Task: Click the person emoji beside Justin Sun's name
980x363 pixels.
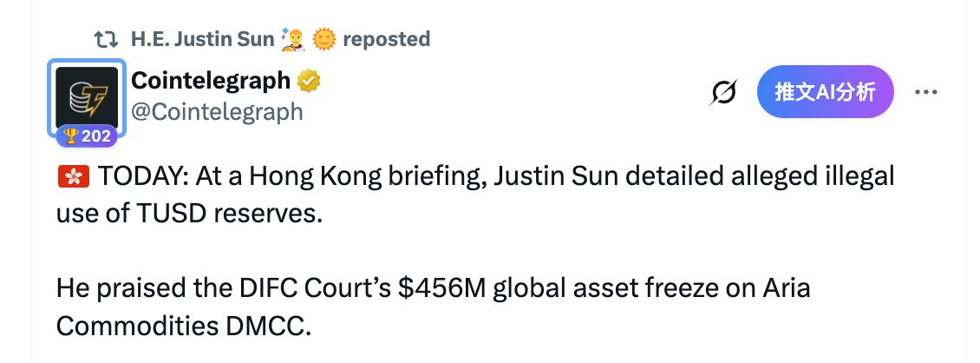Action: [292, 39]
